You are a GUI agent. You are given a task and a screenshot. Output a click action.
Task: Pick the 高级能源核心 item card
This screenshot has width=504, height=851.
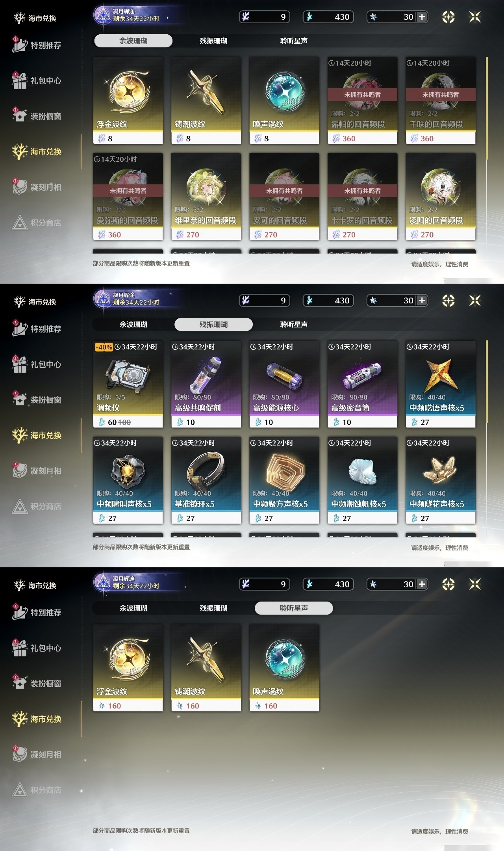click(x=284, y=384)
